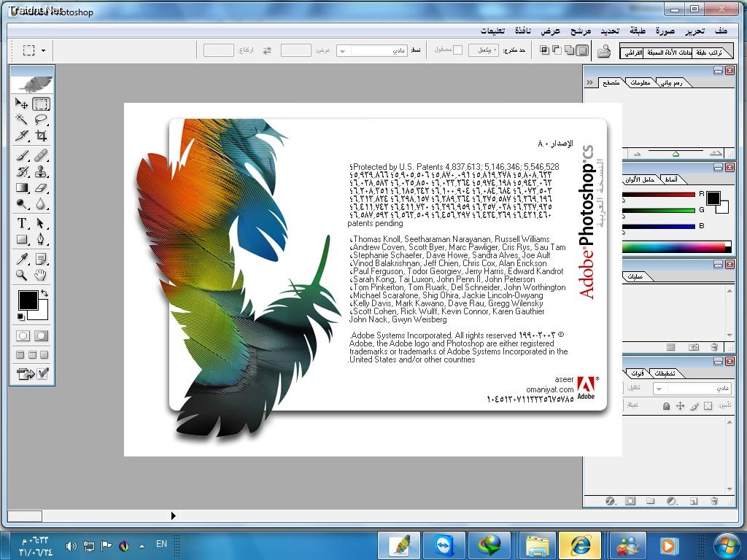Select the Lasso tool
The width and height of the screenshot is (747, 560).
click(41, 119)
